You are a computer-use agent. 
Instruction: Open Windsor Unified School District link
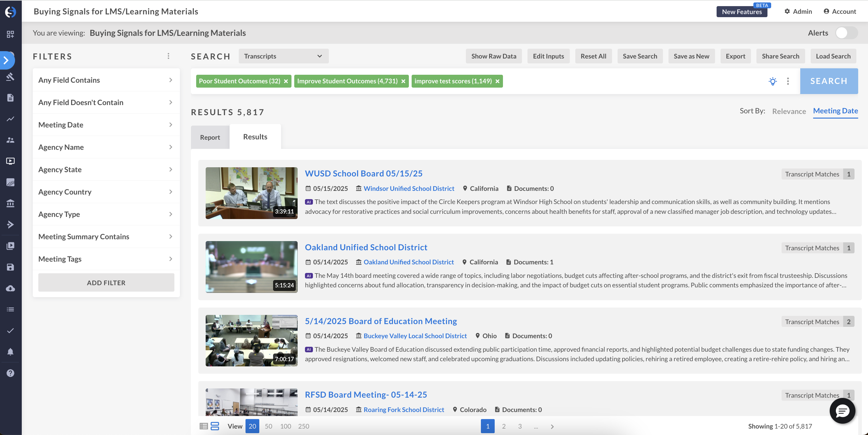coord(409,188)
